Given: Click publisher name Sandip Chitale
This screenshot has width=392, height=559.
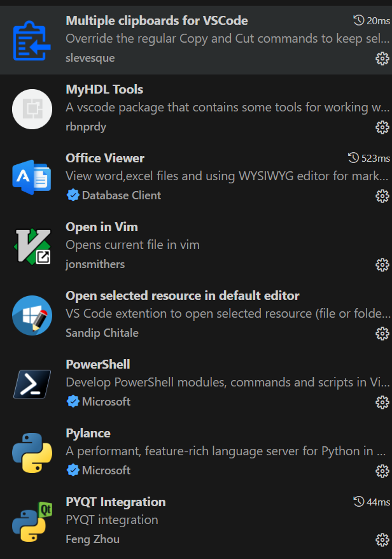Looking at the screenshot, I should pos(102,333).
